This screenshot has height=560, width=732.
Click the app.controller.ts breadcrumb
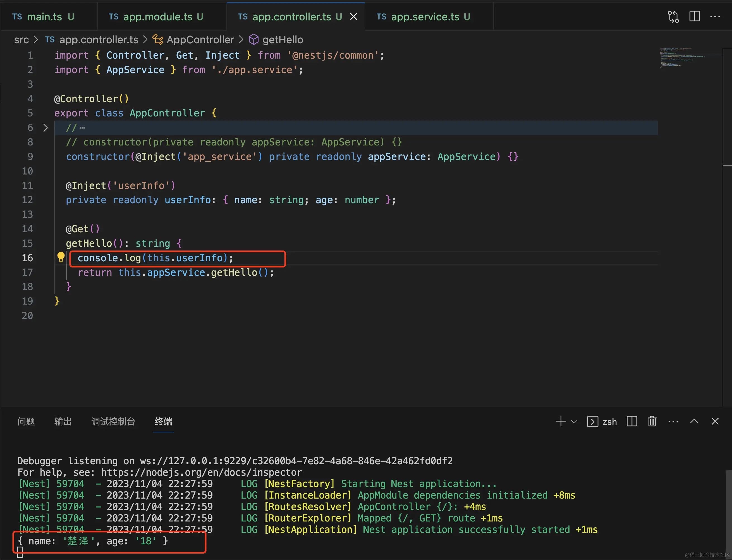pos(92,40)
